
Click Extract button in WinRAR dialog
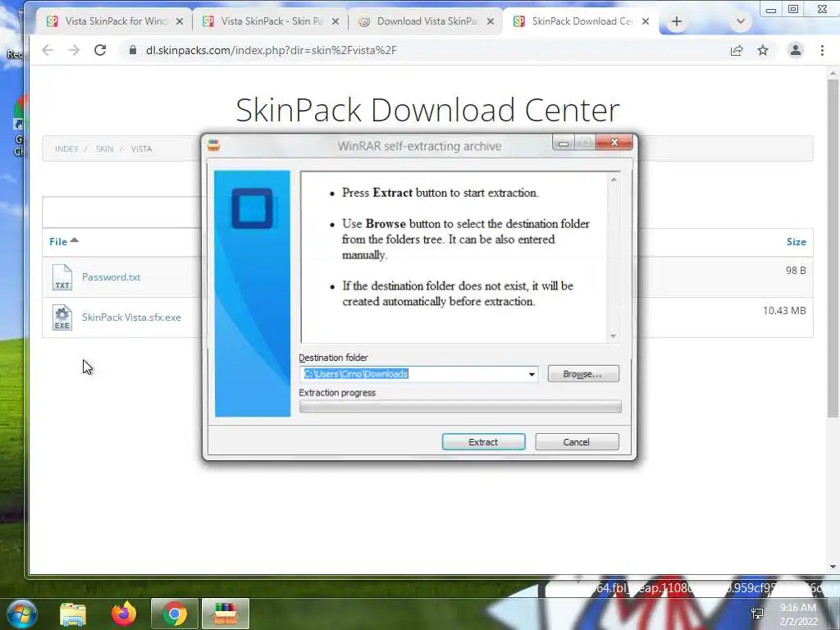(483, 442)
